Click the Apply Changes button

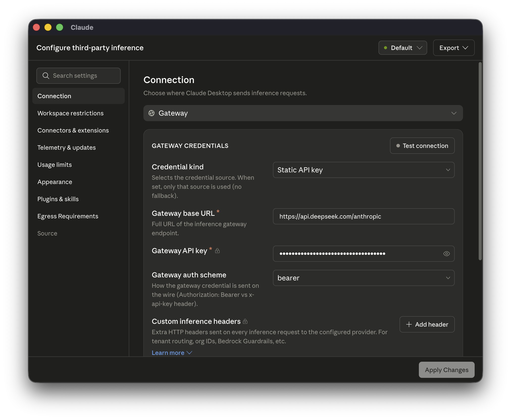447,370
